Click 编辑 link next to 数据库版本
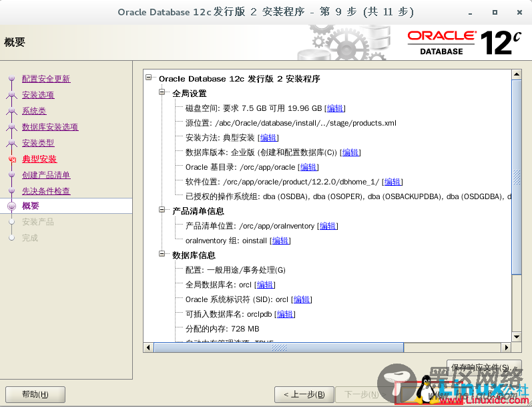 click(350, 152)
